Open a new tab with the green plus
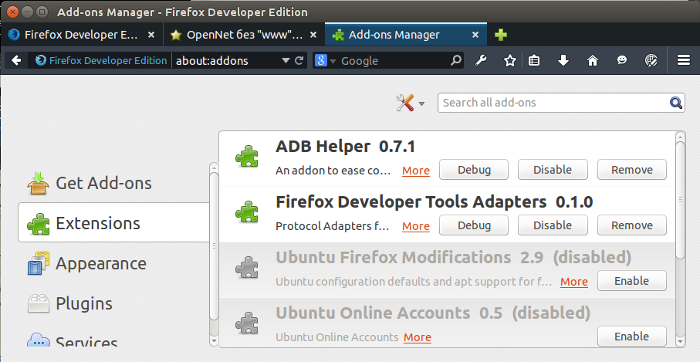The image size is (700, 362). coord(501,35)
